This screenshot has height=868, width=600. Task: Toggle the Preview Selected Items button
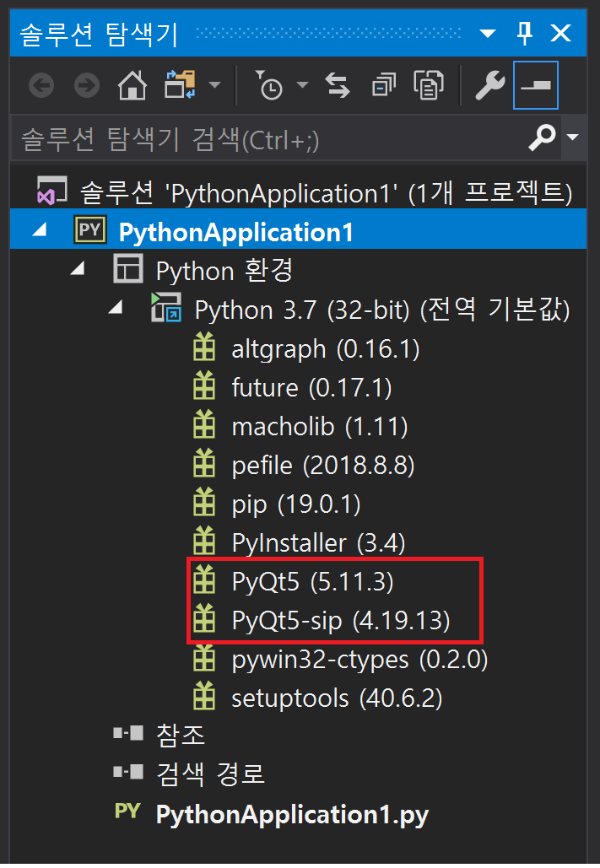[536, 85]
